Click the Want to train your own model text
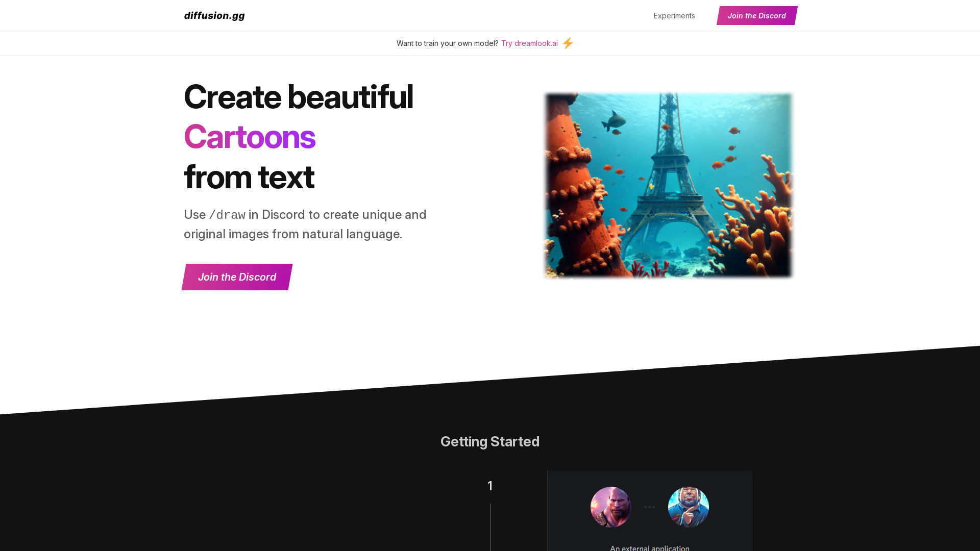This screenshot has width=980, height=551. click(447, 43)
